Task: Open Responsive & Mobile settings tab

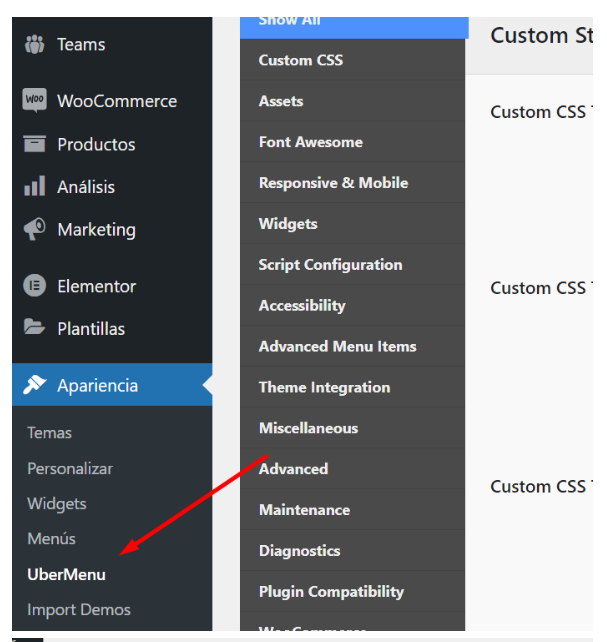Action: (352, 183)
